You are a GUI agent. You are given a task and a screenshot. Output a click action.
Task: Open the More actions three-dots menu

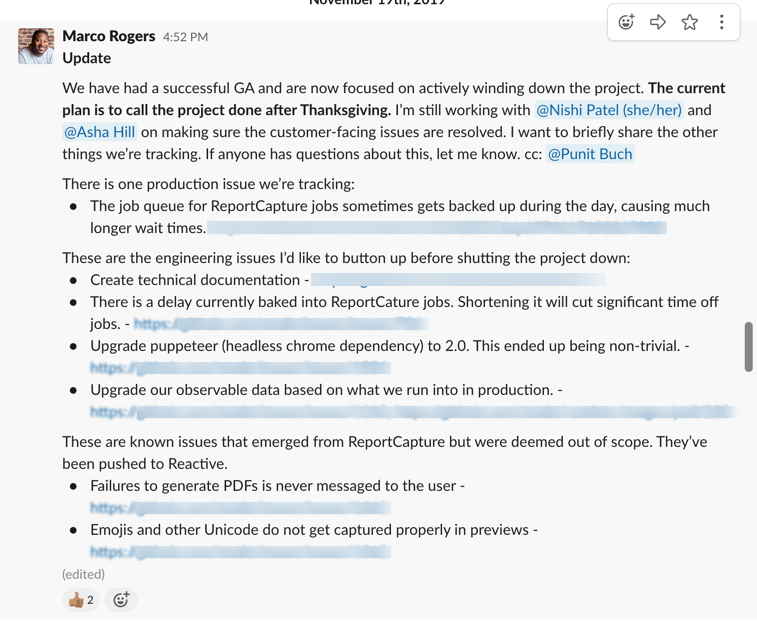(721, 22)
